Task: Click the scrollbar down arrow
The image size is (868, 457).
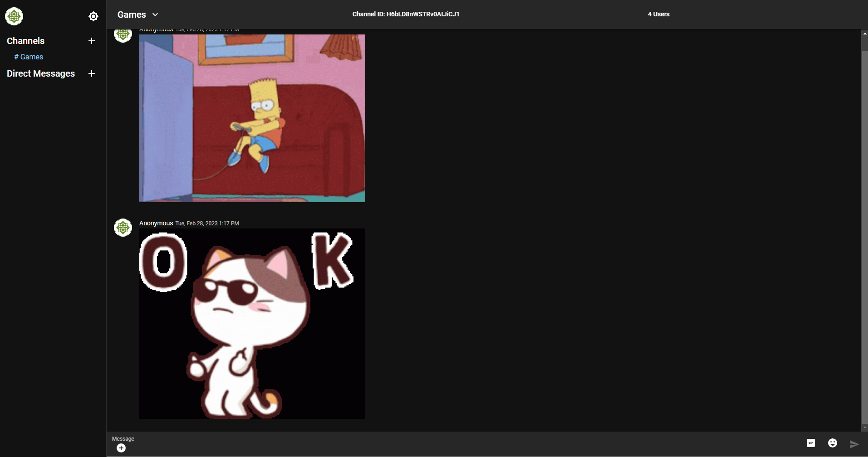Action: pyautogui.click(x=864, y=427)
